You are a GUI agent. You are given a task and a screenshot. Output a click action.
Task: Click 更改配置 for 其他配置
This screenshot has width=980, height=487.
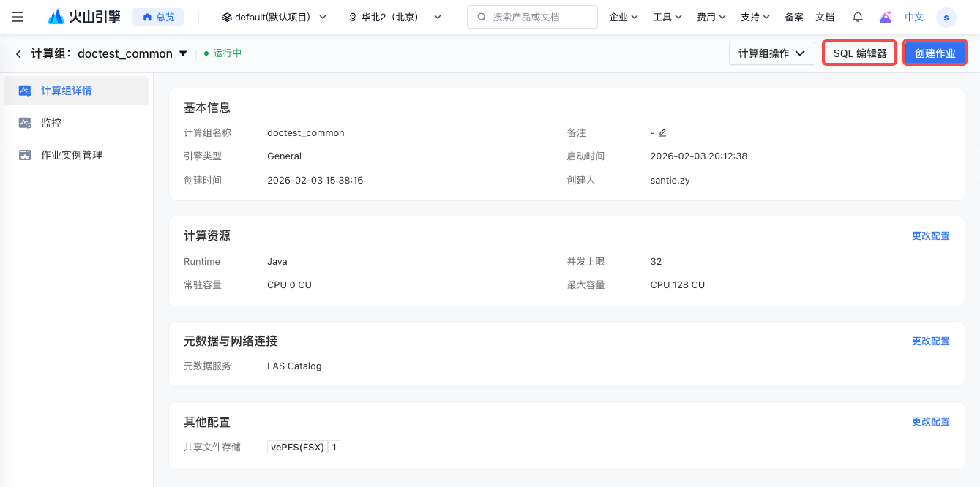pos(931,422)
